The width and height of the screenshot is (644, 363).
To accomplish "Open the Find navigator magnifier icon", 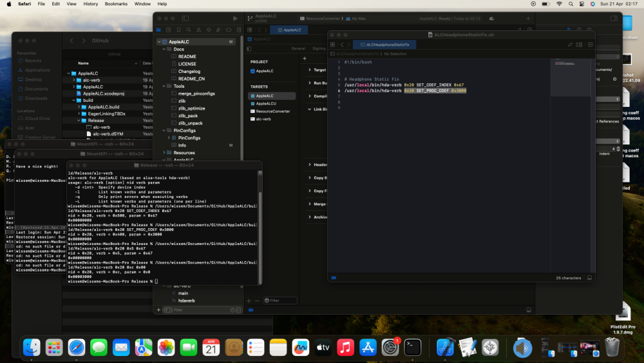I will 189,30.
